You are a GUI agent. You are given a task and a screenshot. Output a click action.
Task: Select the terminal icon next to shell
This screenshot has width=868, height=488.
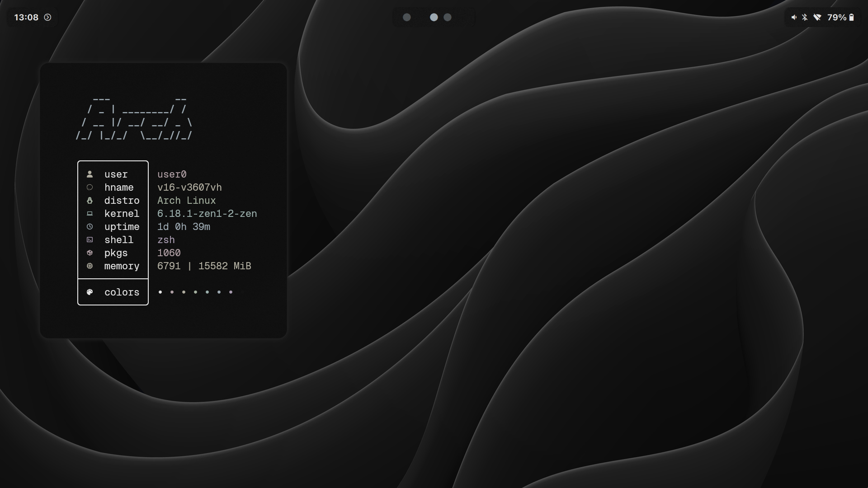pos(90,239)
